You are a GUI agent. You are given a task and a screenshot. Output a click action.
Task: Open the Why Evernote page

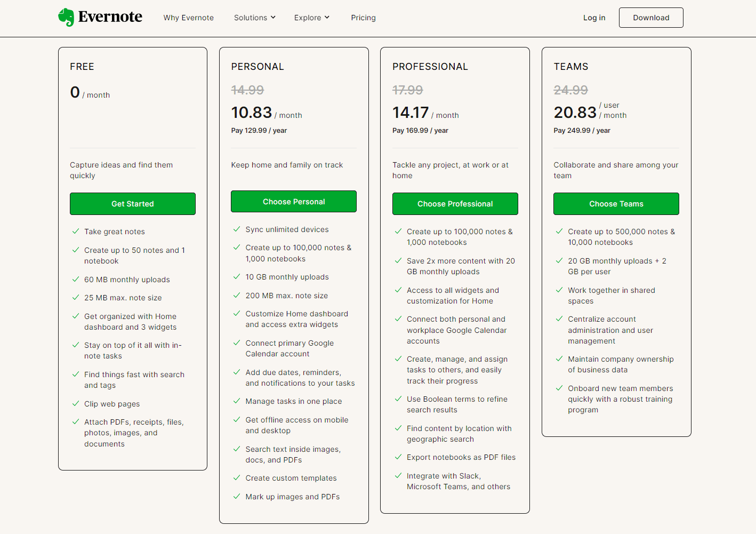(189, 18)
